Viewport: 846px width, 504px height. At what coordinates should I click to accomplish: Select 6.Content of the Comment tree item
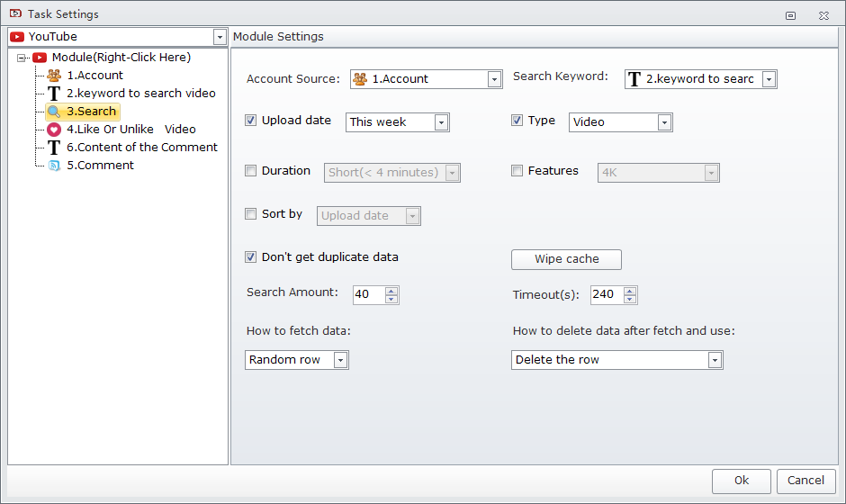coord(142,148)
